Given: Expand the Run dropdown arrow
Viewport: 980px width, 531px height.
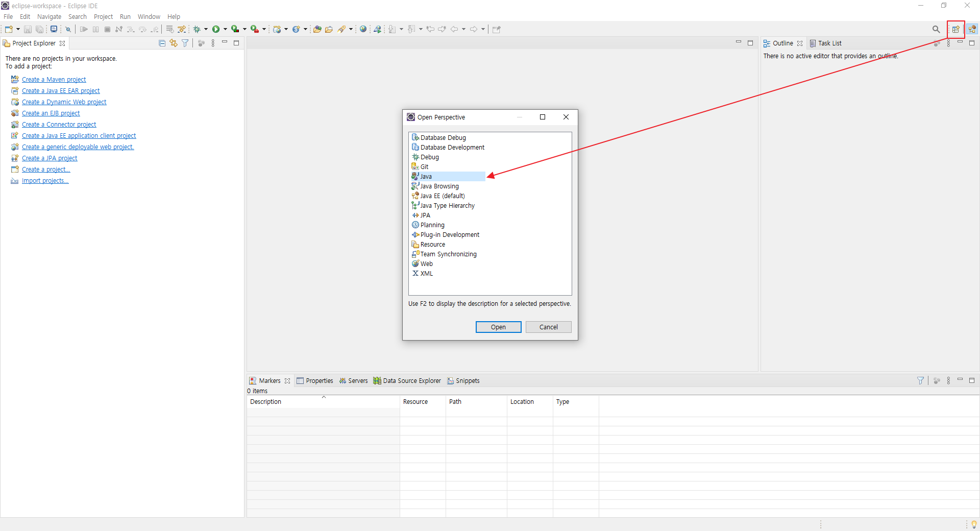Looking at the screenshot, I should 225,29.
